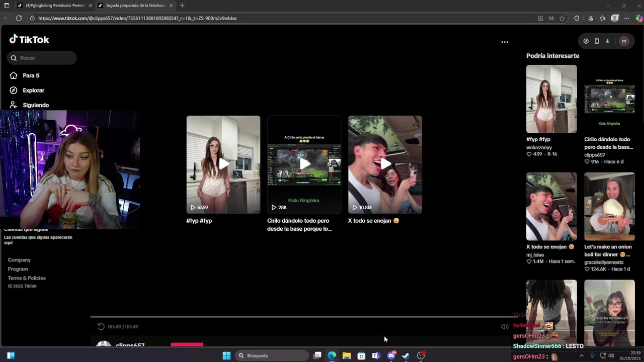This screenshot has height=362, width=644.
Task: Play the 10.8M views car video
Action: (x=385, y=164)
